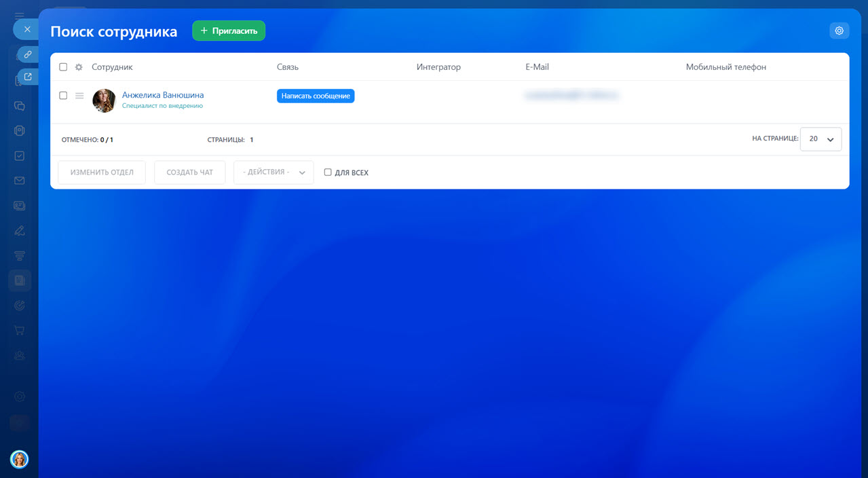Click the green 'Пригласить' button

(229, 31)
